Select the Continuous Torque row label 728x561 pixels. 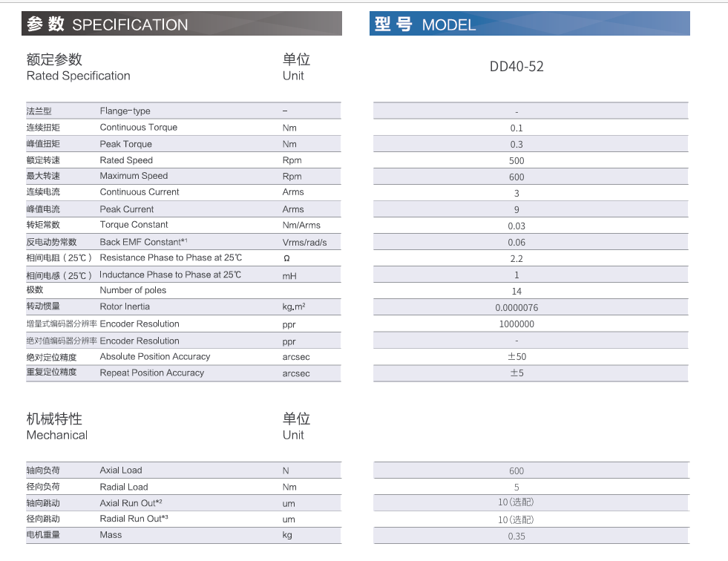138,127
